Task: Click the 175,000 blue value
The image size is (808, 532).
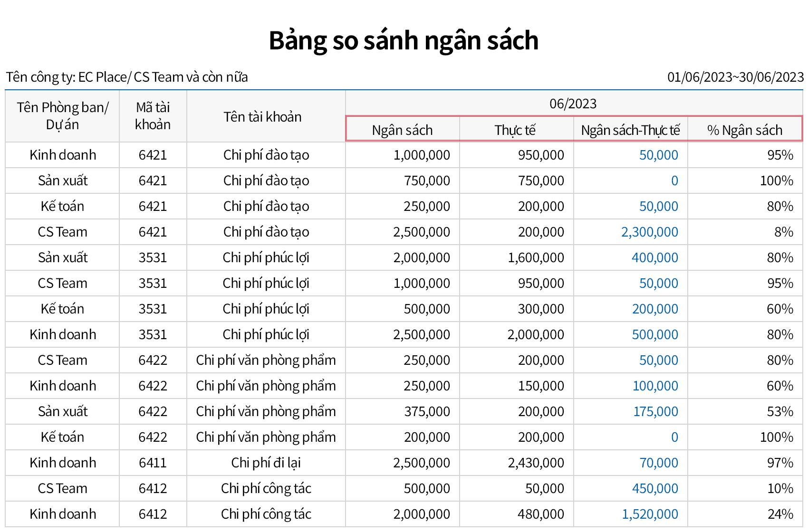Action: pyautogui.click(x=655, y=411)
